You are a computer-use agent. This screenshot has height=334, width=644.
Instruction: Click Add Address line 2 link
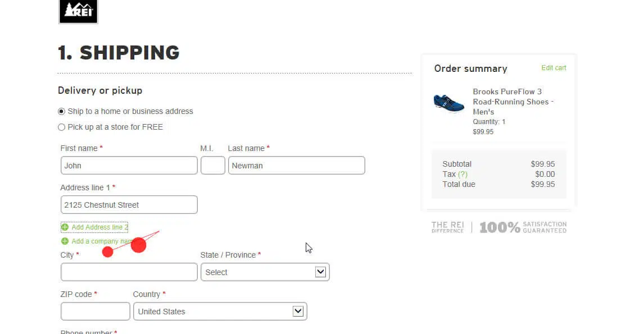[99, 227]
